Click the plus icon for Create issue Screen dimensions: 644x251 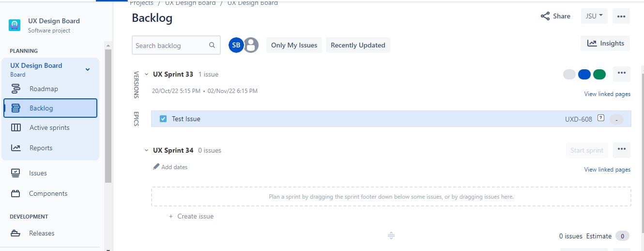pos(170,216)
